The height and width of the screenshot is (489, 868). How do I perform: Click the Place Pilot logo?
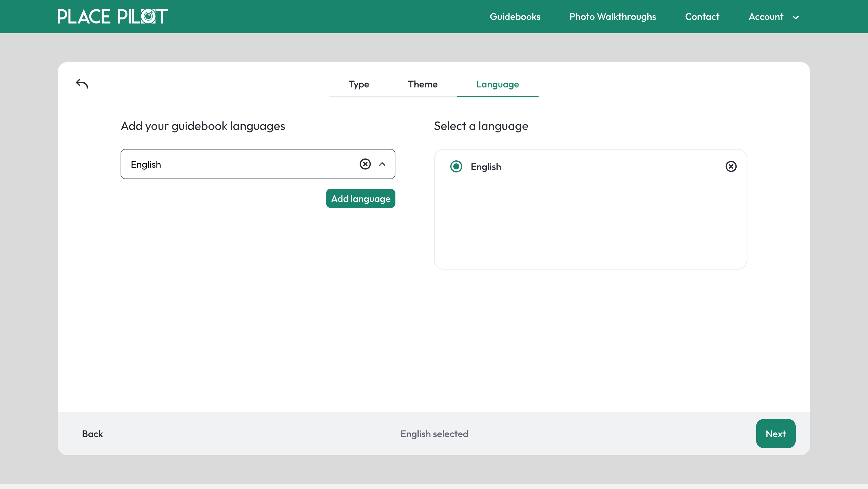click(x=112, y=16)
